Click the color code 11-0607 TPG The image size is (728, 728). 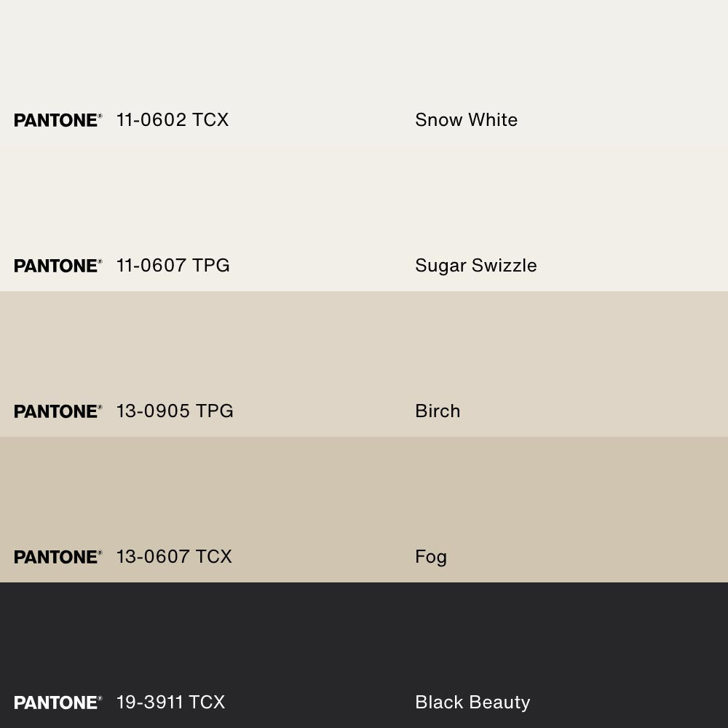pos(173,266)
